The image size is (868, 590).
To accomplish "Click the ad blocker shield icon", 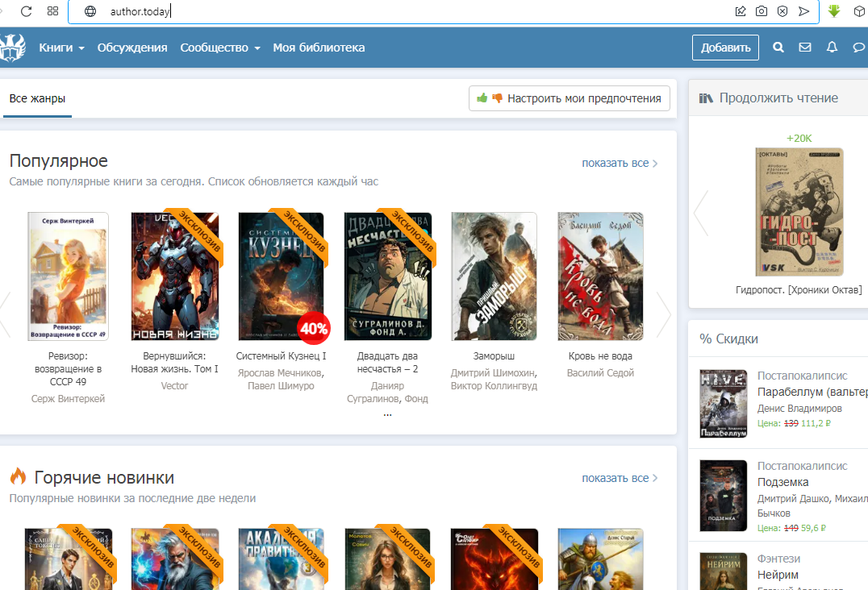I will [782, 11].
